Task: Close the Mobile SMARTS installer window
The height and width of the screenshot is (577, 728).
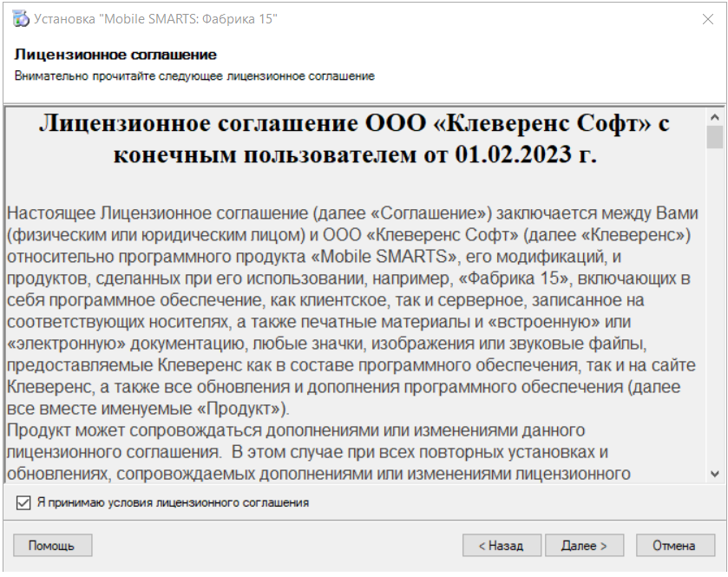Action: pyautogui.click(x=707, y=19)
